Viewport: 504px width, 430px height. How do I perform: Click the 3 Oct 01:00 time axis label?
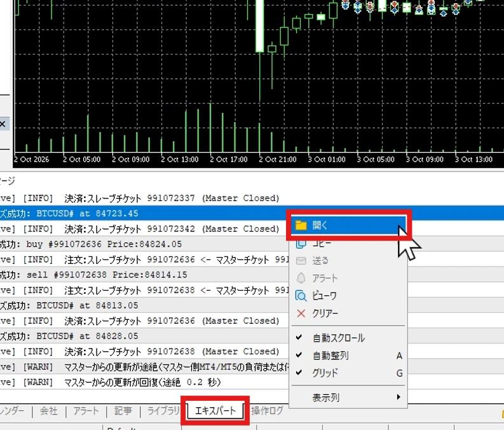pyautogui.click(x=327, y=160)
